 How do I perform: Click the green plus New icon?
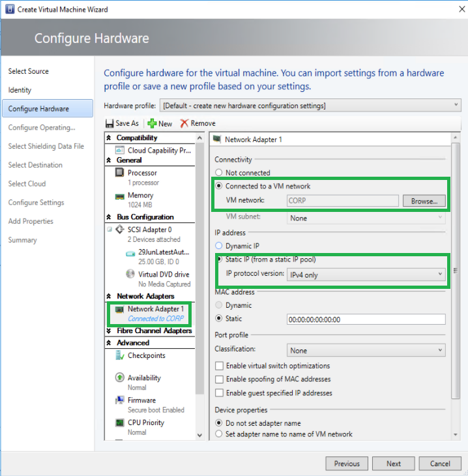click(152, 123)
